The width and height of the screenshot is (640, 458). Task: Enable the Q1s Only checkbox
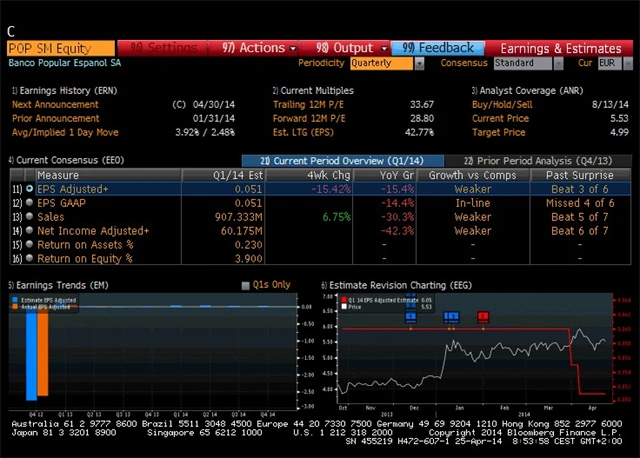point(245,285)
